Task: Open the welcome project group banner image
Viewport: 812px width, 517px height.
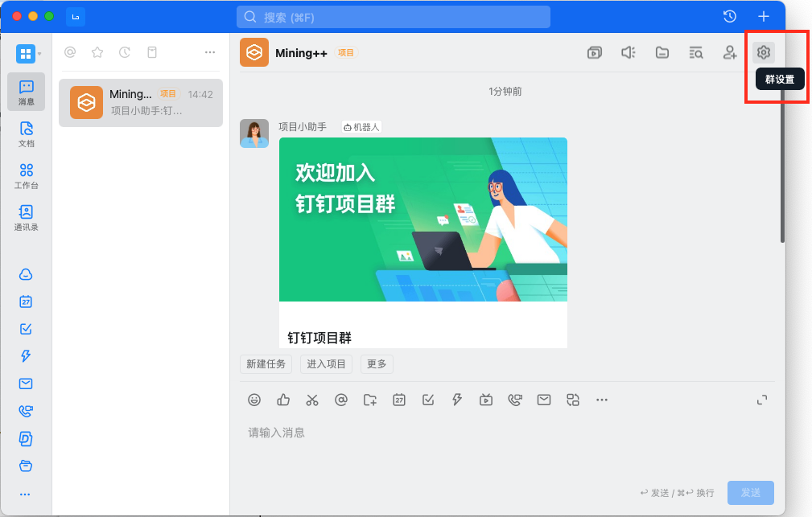Action: (x=423, y=220)
